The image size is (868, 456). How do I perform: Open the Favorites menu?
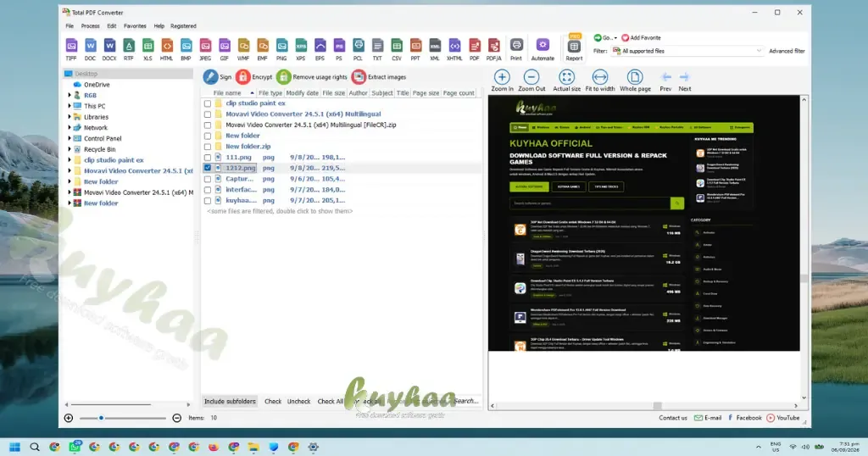(135, 26)
